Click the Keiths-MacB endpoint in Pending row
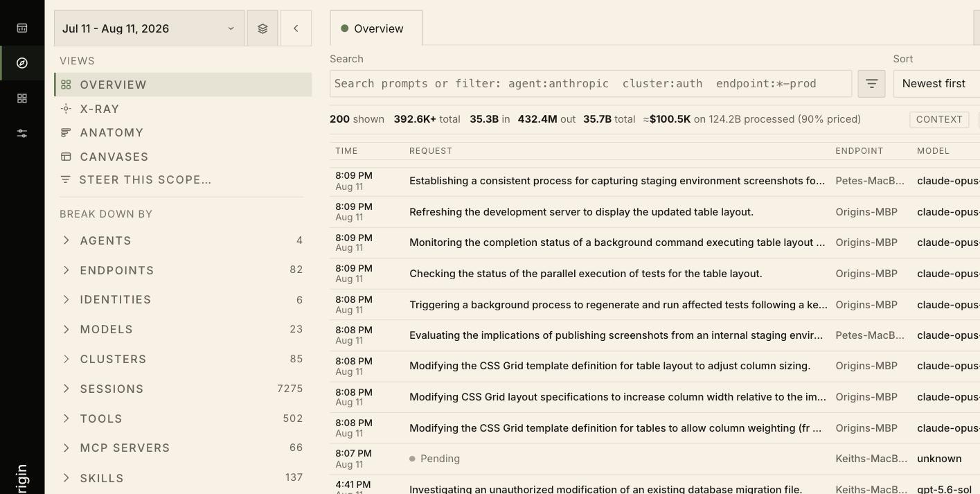Viewport: 980px width, 494px height. (871, 459)
